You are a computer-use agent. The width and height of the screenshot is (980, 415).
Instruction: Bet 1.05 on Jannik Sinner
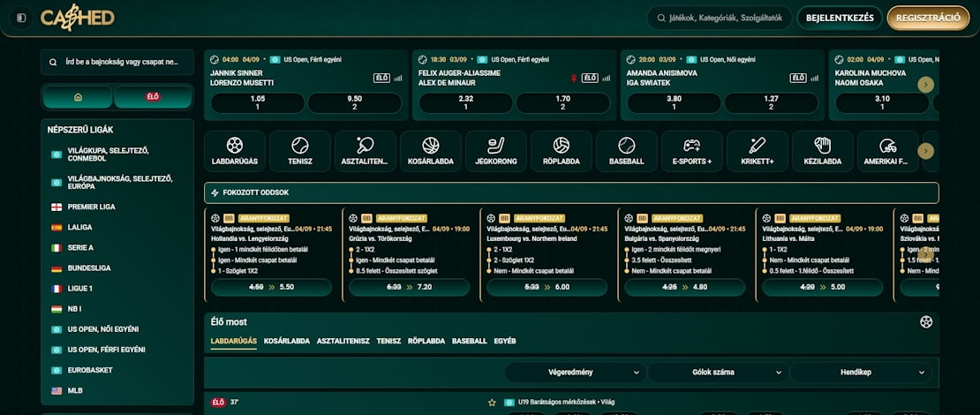(258, 103)
